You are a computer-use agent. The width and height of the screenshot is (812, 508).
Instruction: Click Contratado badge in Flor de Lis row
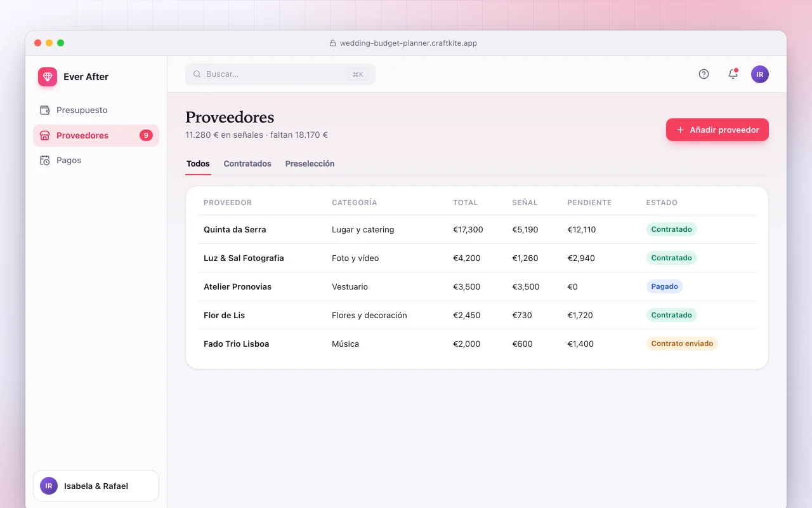tap(671, 315)
